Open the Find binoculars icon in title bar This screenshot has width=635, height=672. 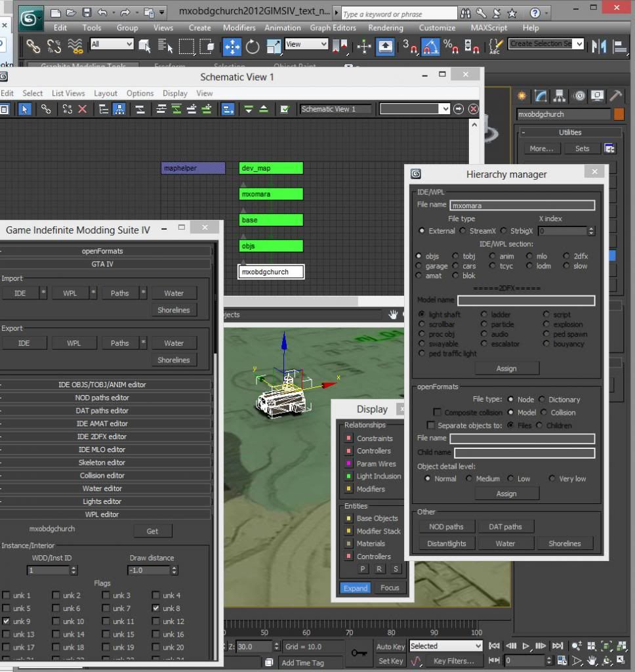click(x=465, y=13)
